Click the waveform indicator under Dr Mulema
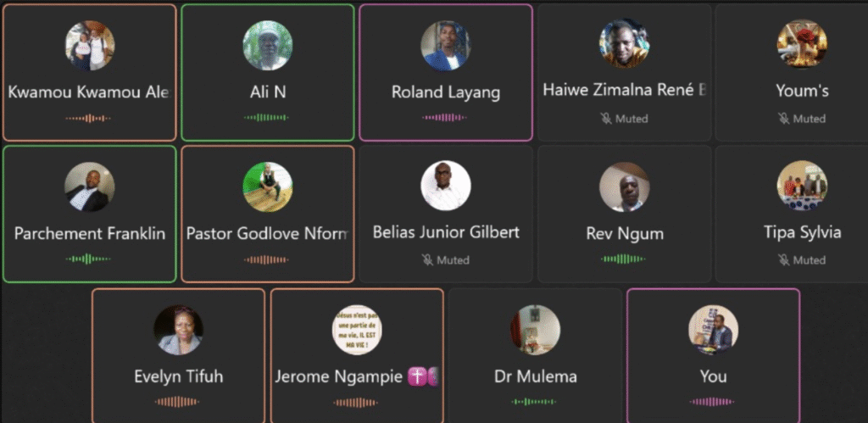 [x=534, y=402]
